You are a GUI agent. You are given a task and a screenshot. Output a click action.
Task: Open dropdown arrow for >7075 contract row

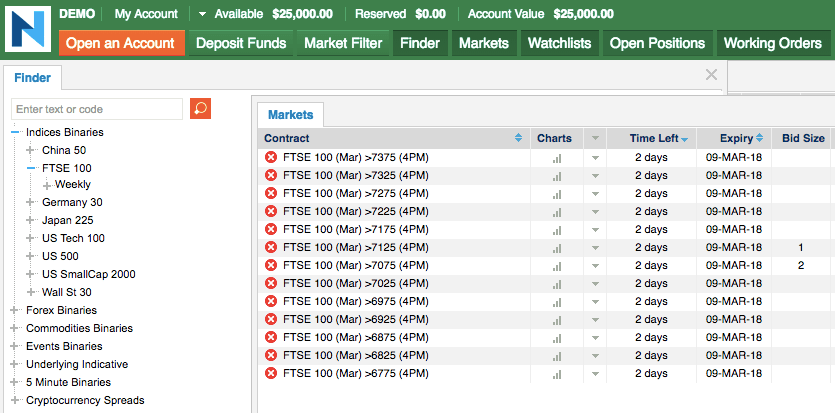pyautogui.click(x=595, y=266)
